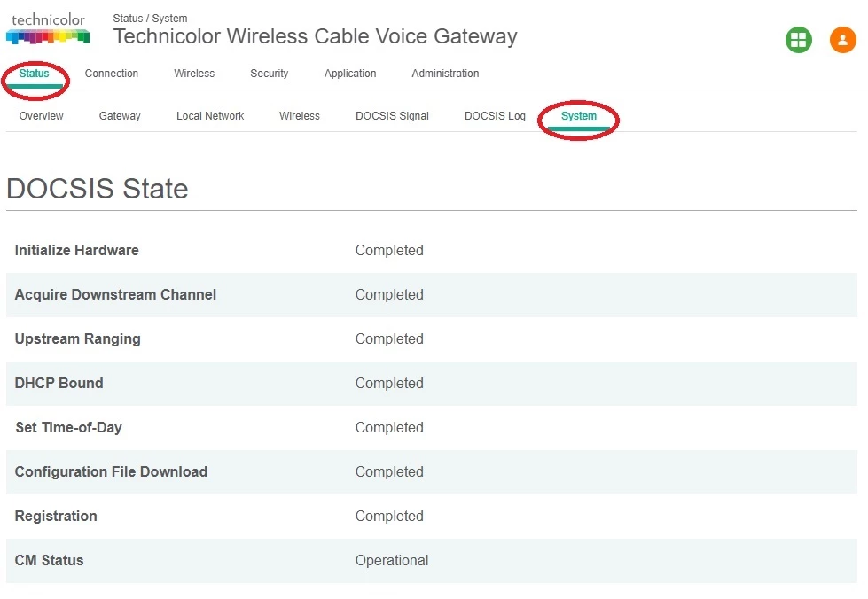
Task: Click the technicolor logo
Action: [48, 28]
